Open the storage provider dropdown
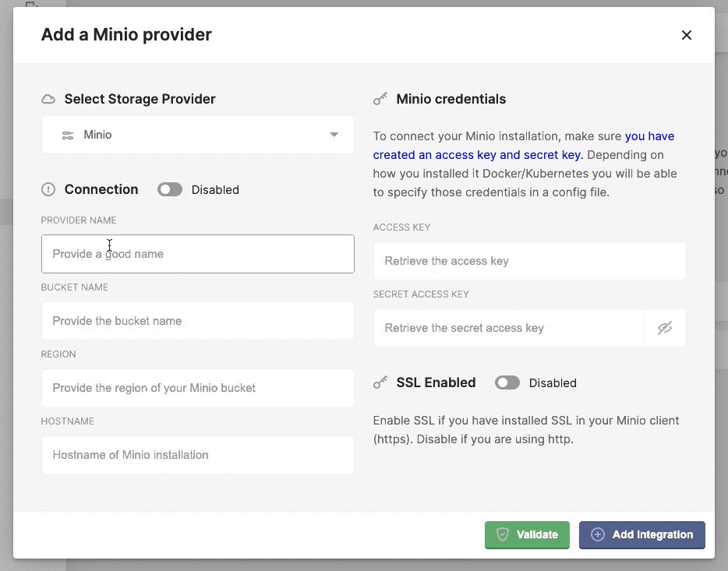Image resolution: width=728 pixels, height=571 pixels. pyautogui.click(x=197, y=134)
